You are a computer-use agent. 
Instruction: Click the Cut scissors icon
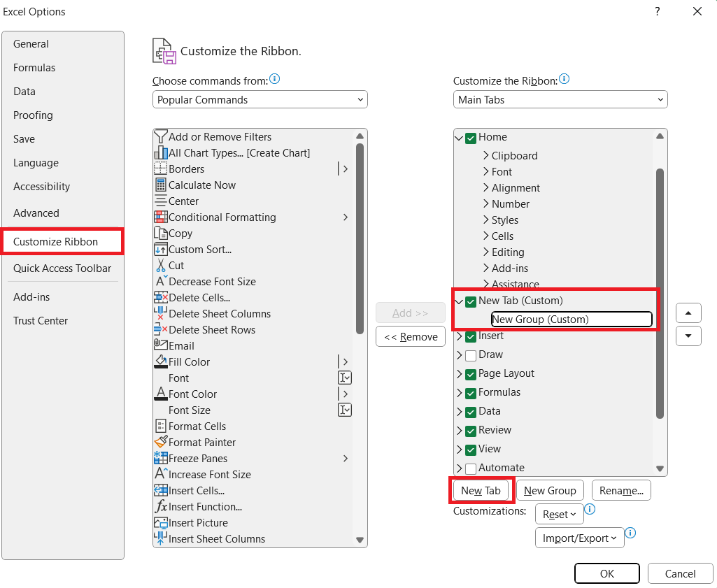[160, 266]
